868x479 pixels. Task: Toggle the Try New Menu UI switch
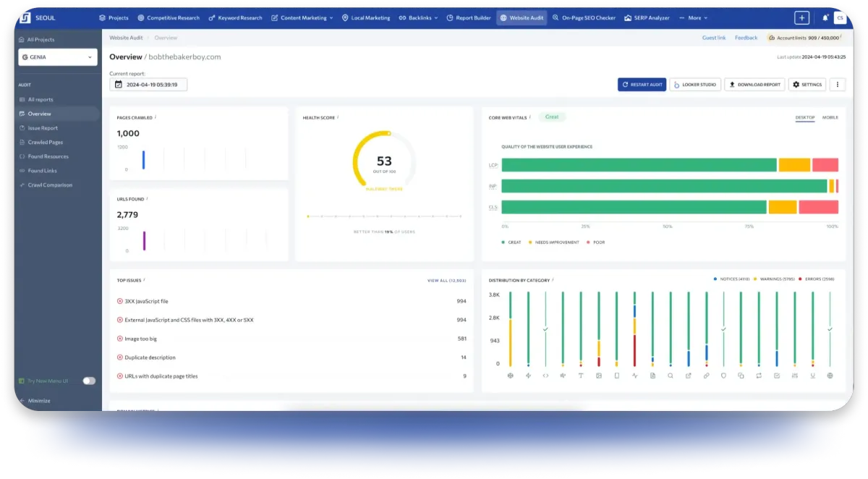89,381
